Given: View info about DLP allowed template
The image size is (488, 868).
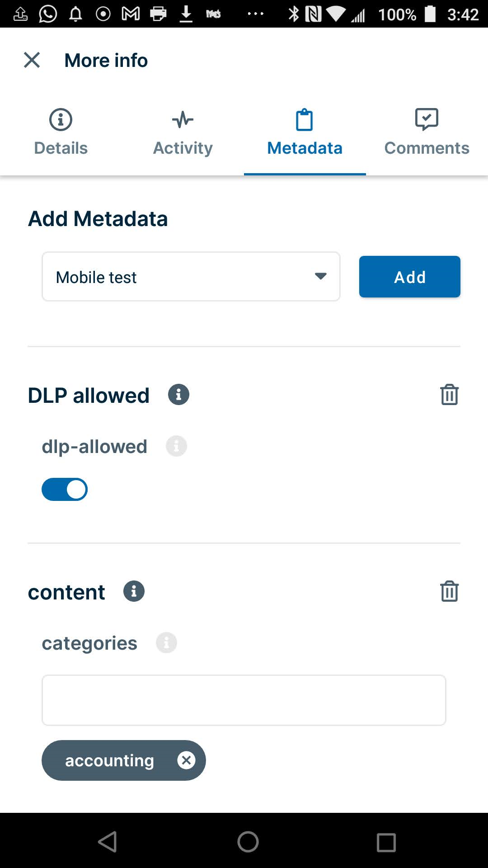Looking at the screenshot, I should click(x=179, y=394).
